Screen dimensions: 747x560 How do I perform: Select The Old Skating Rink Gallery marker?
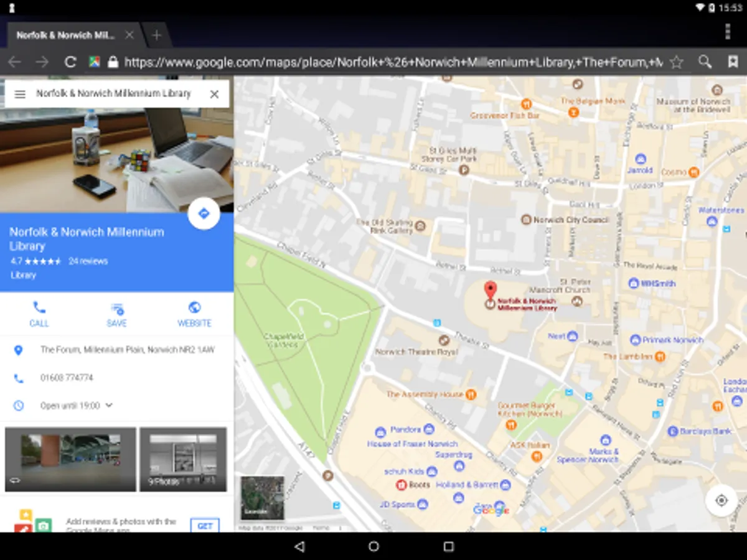click(x=420, y=225)
